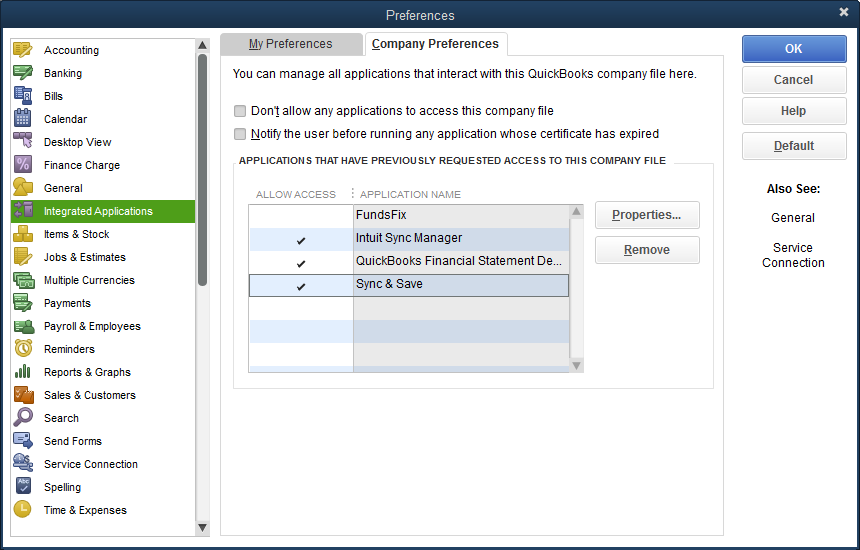This screenshot has height=550, width=860.
Task: Click application list scroll-down arrow
Action: tap(576, 365)
